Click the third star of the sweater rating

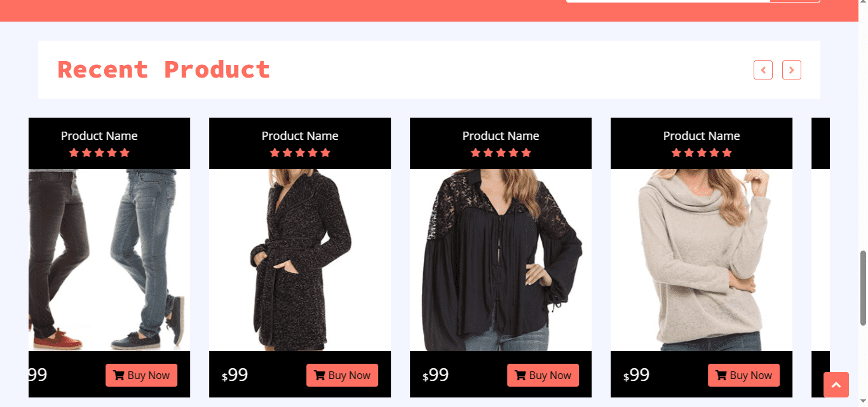pyautogui.click(x=702, y=153)
